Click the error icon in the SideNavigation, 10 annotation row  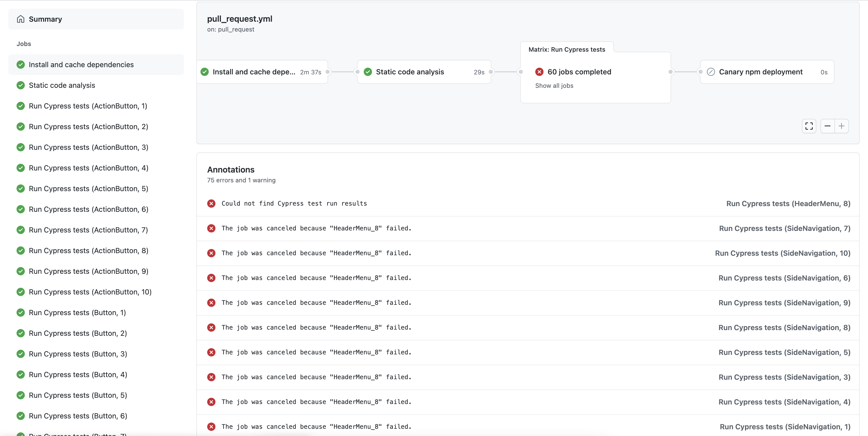[211, 253]
